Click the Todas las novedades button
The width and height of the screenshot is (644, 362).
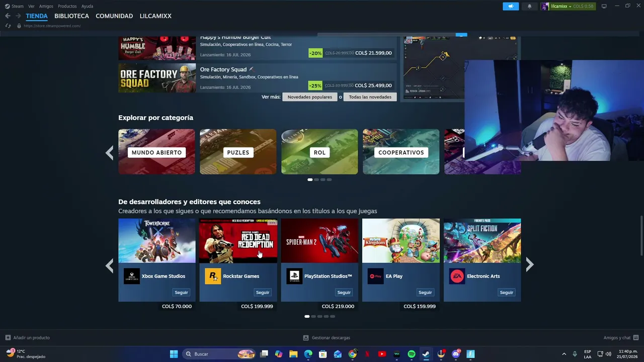370,97
